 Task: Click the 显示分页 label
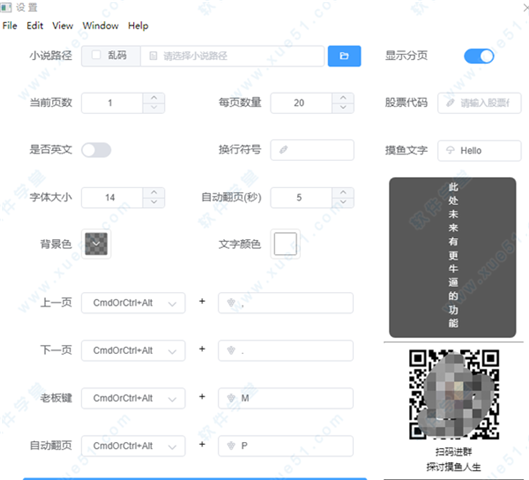click(406, 55)
